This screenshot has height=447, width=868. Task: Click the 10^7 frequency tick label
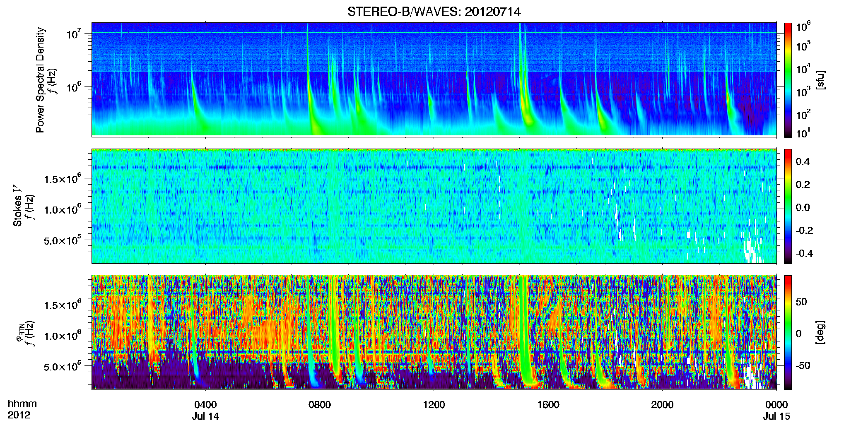pos(74,33)
